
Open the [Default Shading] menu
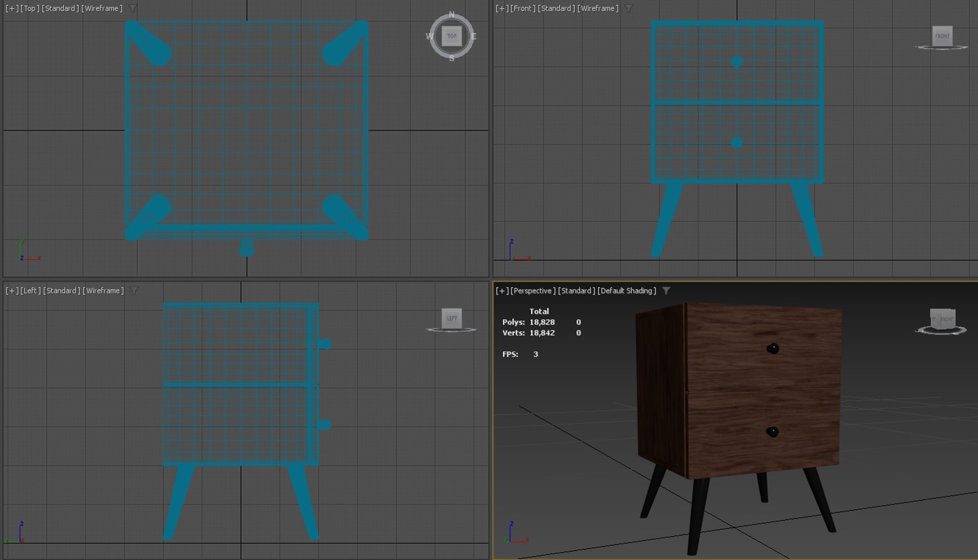click(627, 291)
